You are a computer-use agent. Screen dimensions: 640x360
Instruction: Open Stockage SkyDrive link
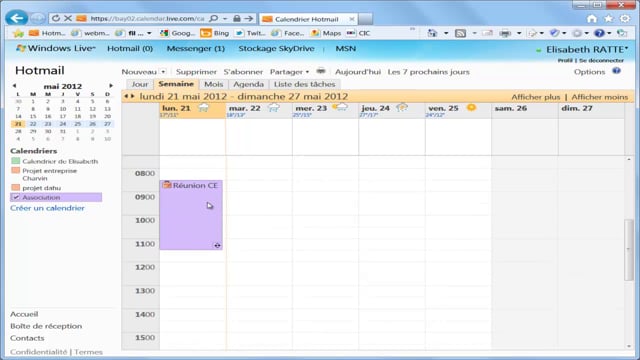pyautogui.click(x=276, y=49)
